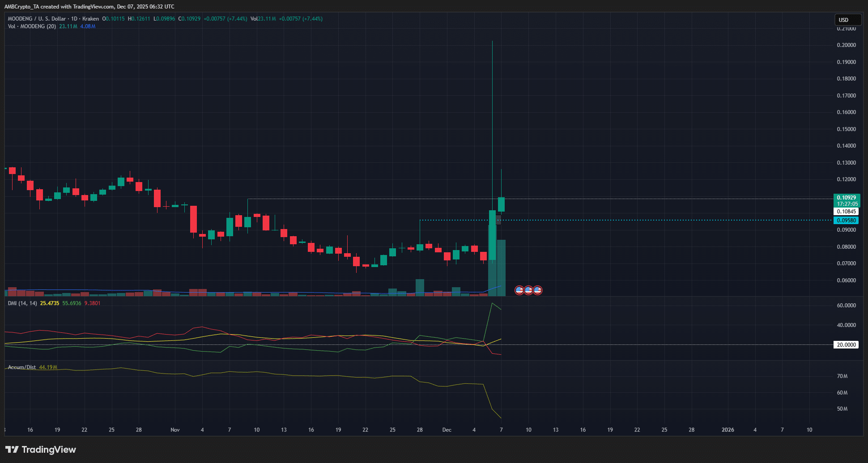Click the Kraken exchange name
This screenshot has height=463, width=868.
(x=90, y=19)
